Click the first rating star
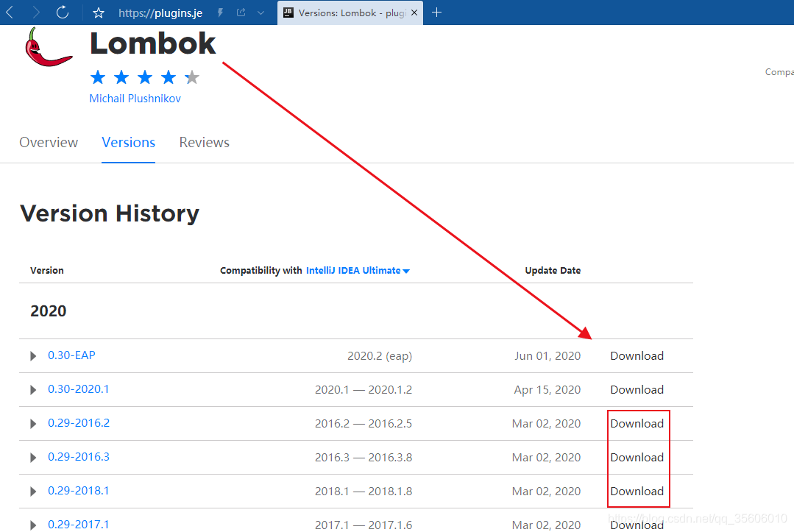 point(98,77)
